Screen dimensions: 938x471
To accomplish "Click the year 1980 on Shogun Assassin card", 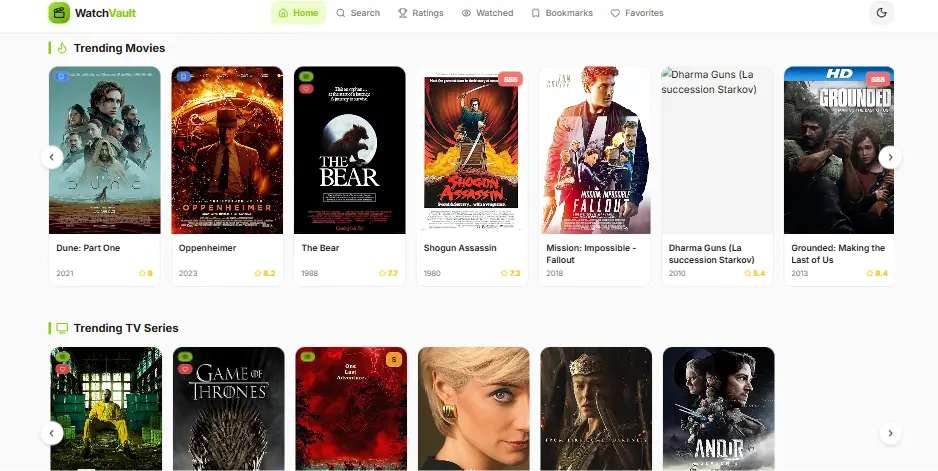I will [432, 273].
